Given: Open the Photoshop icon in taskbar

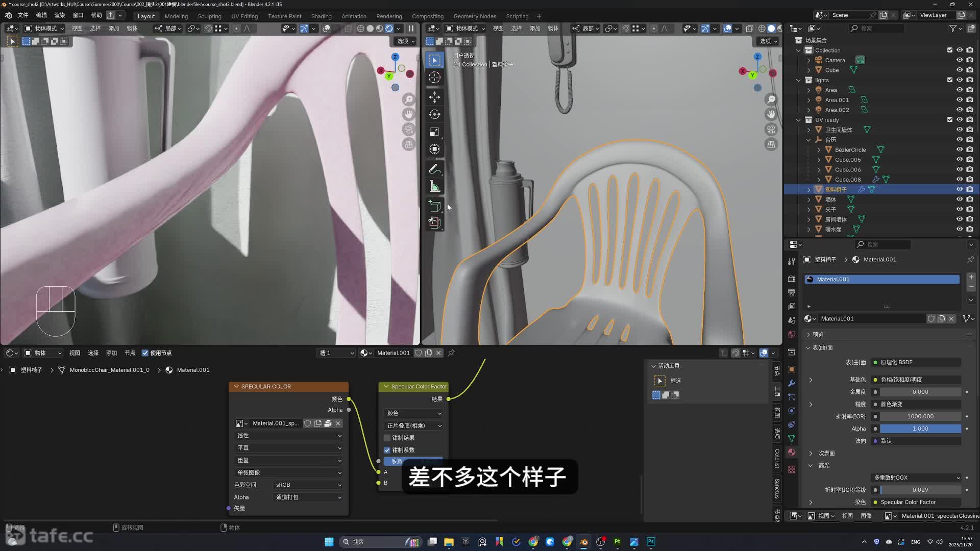Looking at the screenshot, I should coord(651,542).
